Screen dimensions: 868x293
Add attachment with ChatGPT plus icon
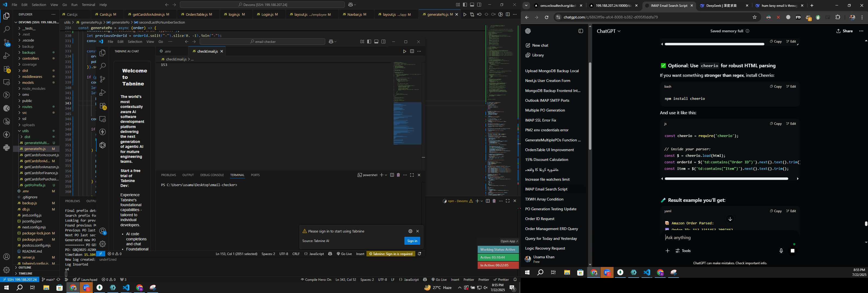(x=667, y=251)
